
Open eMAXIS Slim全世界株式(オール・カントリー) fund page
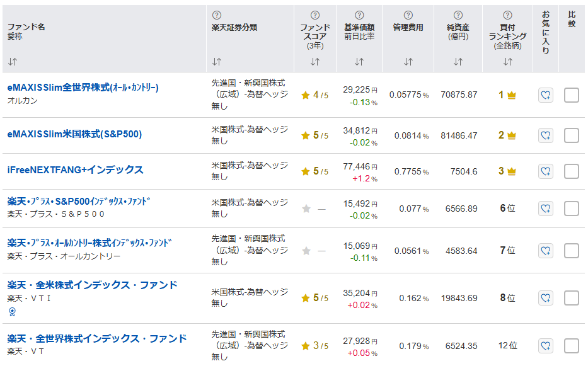(83, 88)
